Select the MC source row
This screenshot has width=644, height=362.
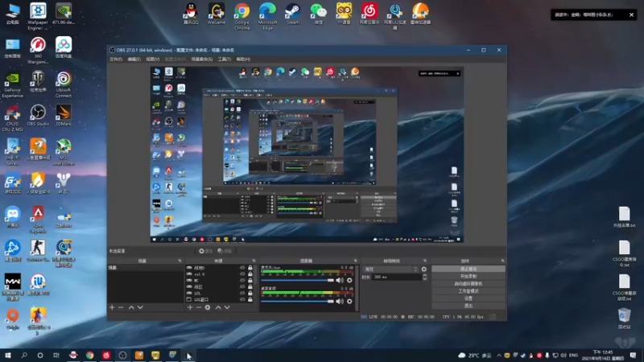tap(220, 280)
